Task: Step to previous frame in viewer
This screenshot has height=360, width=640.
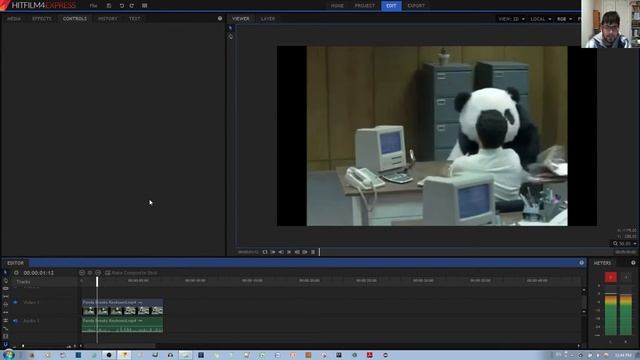Action: 297,252
